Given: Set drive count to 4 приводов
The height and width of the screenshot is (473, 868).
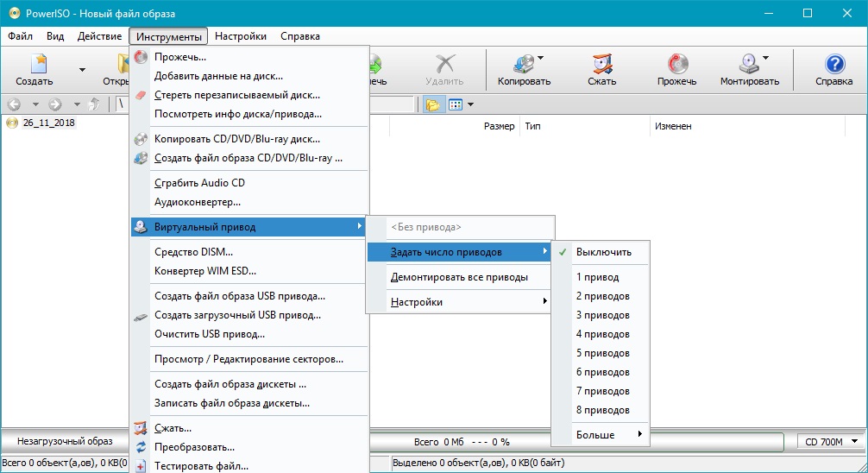Looking at the screenshot, I should pos(602,334).
